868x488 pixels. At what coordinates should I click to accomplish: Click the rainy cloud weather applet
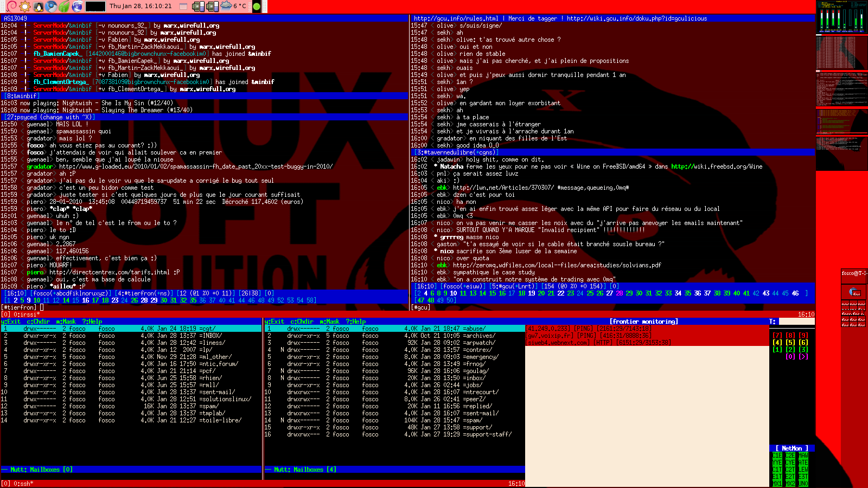[x=226, y=7]
